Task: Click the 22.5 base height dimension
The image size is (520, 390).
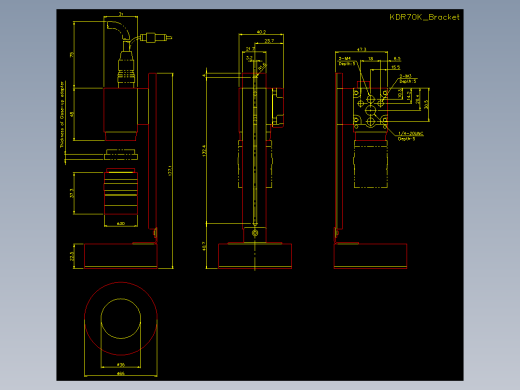Action: coord(73,256)
